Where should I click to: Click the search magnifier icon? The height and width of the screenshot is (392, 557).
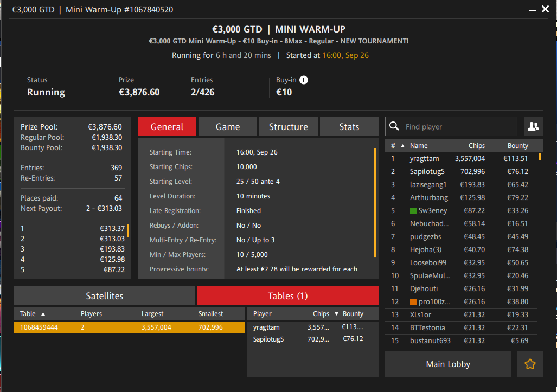[x=394, y=126]
